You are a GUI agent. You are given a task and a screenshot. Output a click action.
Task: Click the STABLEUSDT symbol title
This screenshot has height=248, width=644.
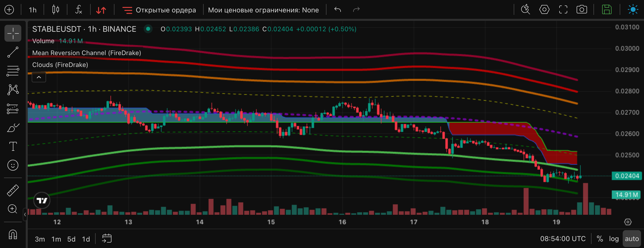(84, 29)
